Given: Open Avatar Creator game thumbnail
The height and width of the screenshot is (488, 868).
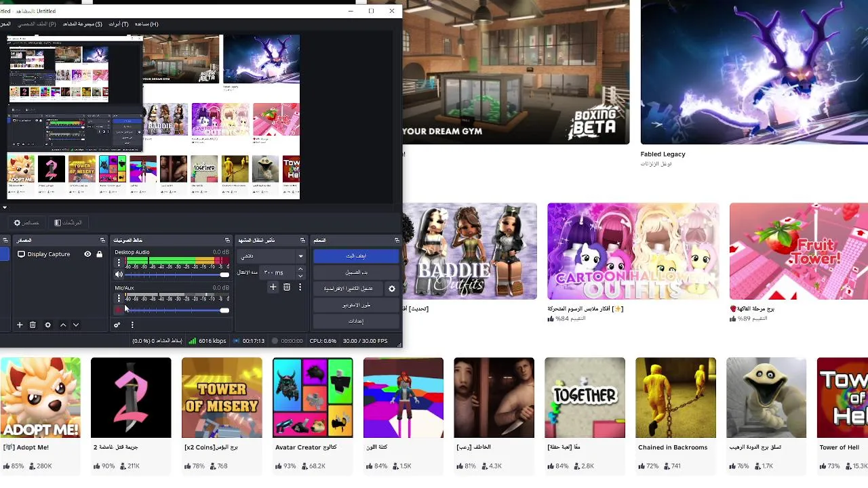Looking at the screenshot, I should (x=313, y=398).
